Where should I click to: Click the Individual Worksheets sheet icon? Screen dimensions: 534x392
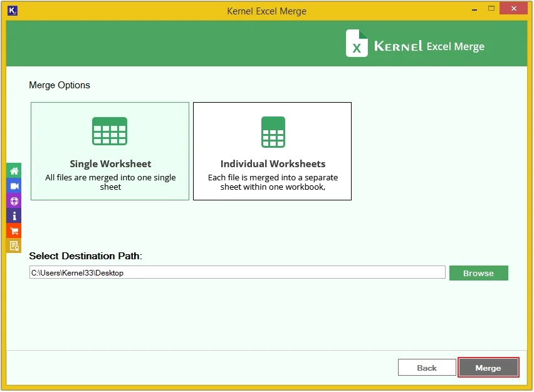273,132
